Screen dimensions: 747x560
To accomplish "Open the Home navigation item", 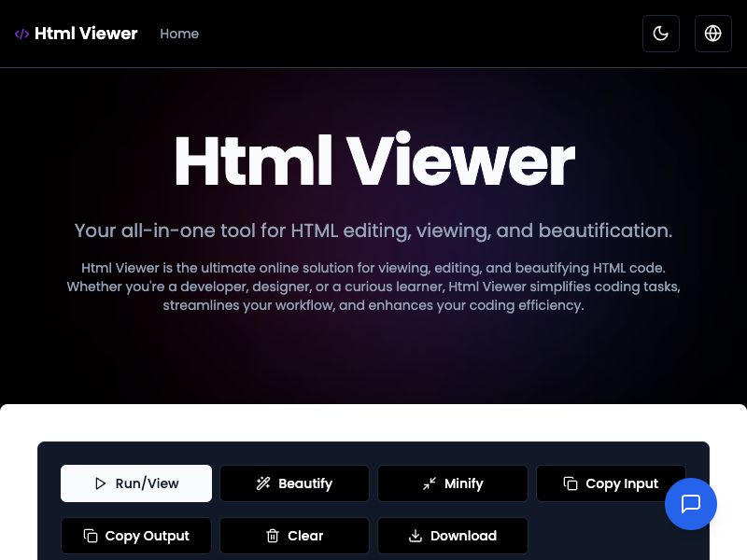I will [179, 34].
